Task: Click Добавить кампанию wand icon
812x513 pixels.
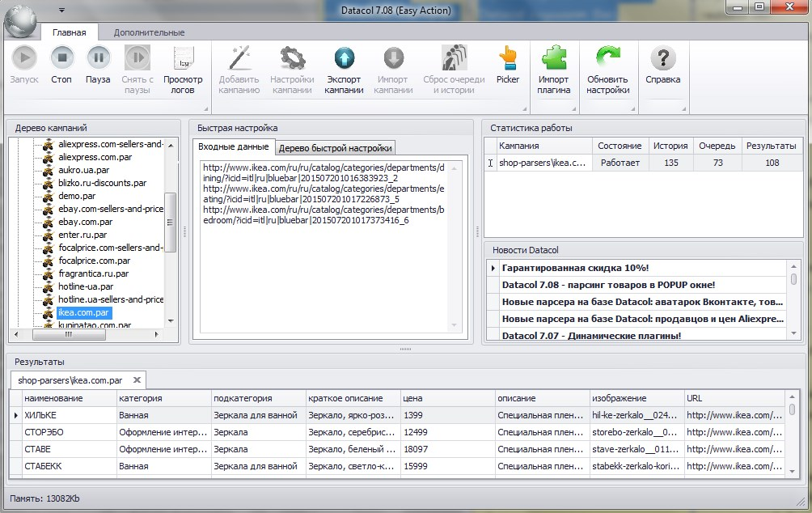Action: (239, 57)
